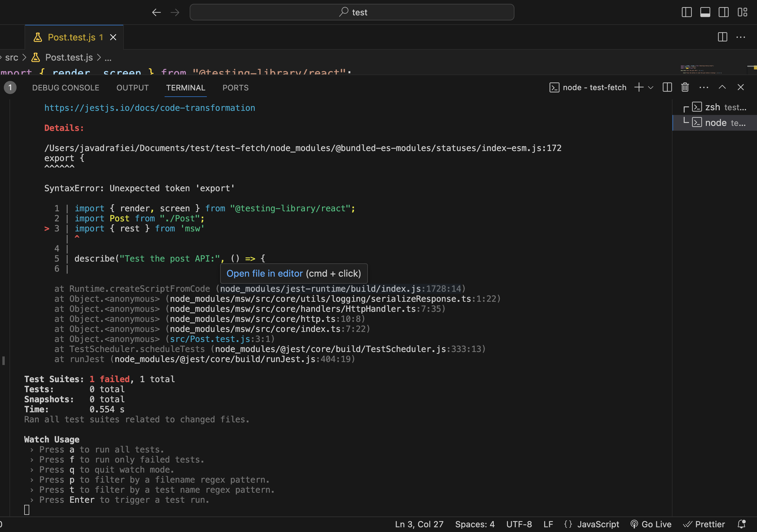Open jest-runtime/build/index.js:1728:14 link
This screenshot has height=532, width=757.
[341, 289]
